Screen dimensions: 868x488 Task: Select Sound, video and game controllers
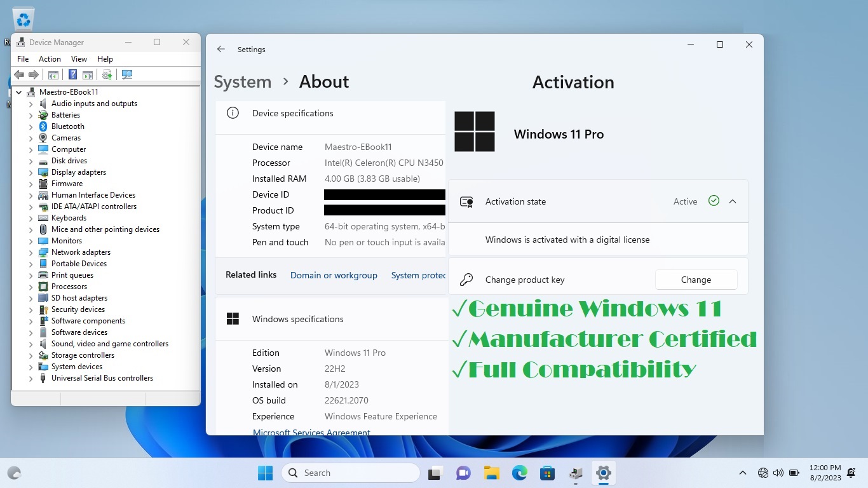tap(110, 344)
